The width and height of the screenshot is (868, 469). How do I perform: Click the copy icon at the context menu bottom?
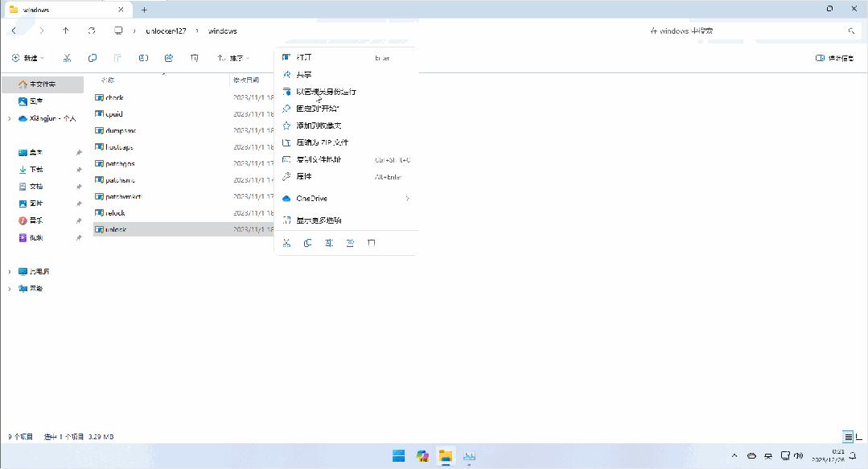pos(306,242)
